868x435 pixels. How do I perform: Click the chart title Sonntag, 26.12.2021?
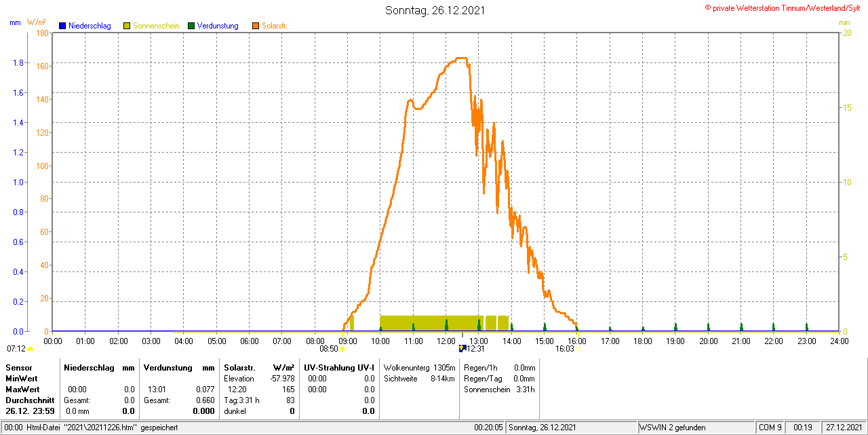click(435, 10)
